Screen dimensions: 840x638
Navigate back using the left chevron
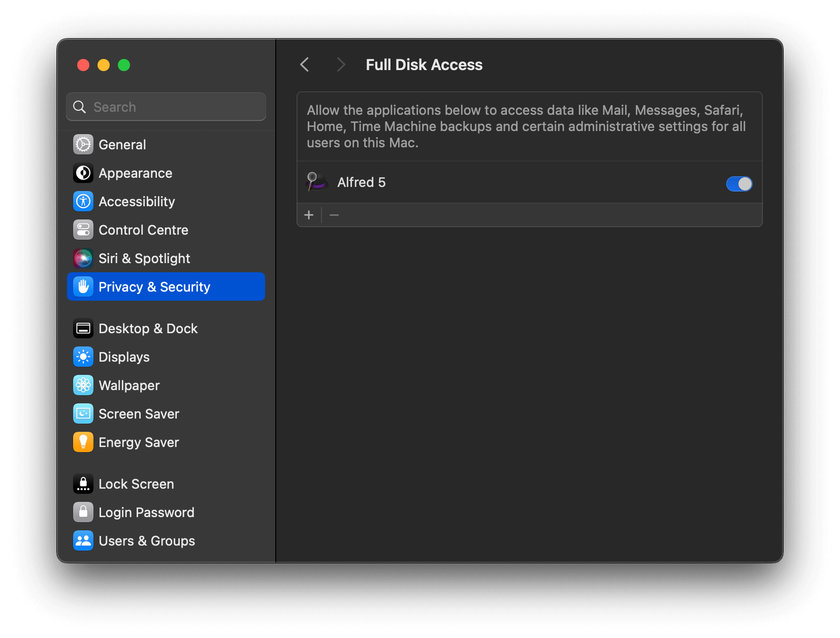coord(304,65)
